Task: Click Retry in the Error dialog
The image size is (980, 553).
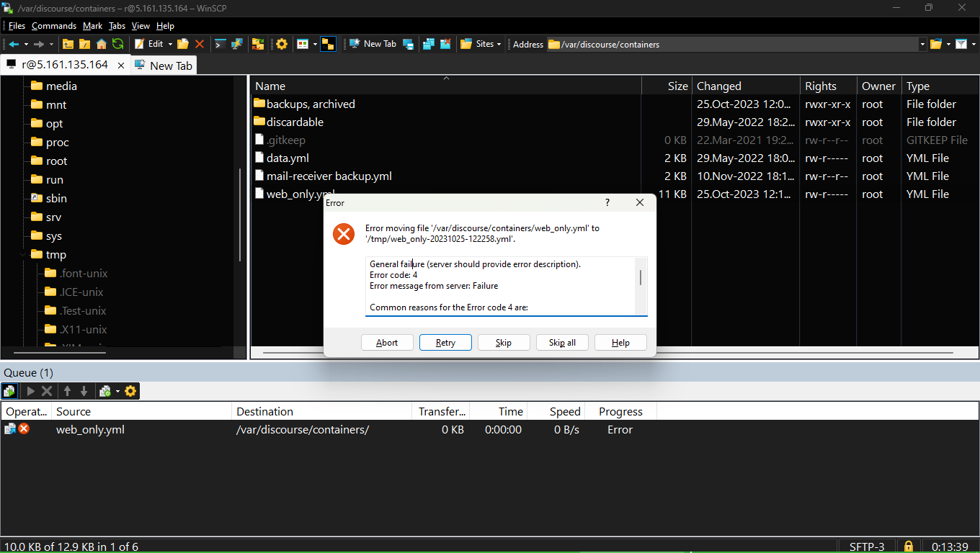Action: (445, 343)
